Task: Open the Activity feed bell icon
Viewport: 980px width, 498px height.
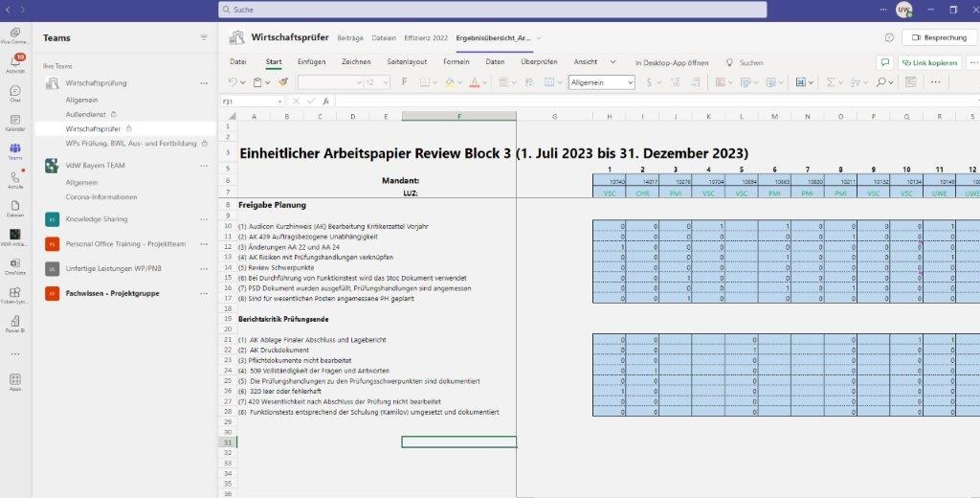Action: point(15,64)
